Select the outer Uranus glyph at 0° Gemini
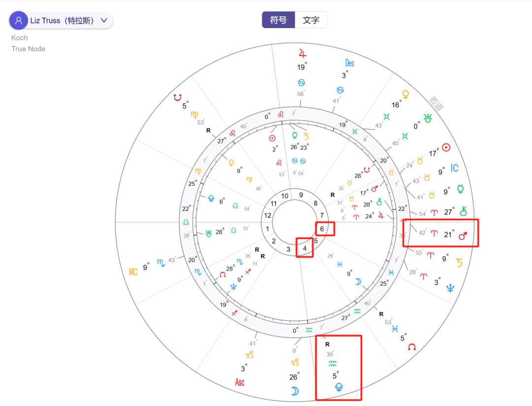The image size is (532, 406). 428,118
